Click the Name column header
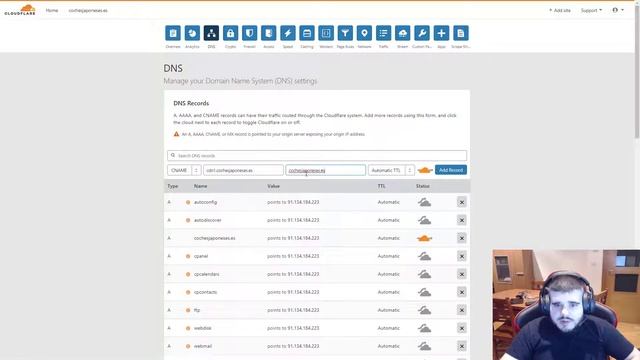The height and width of the screenshot is (360, 640). pos(200,186)
